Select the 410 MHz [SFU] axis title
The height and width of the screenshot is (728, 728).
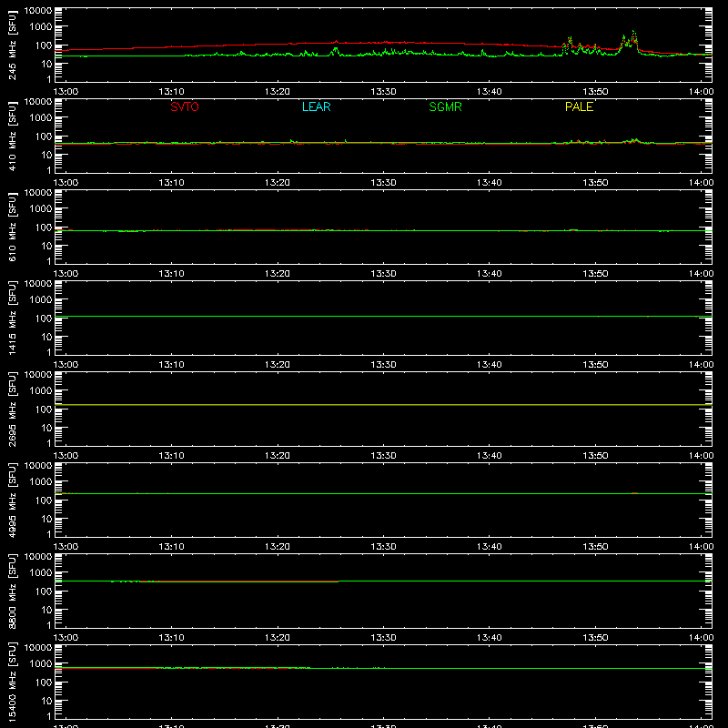coord(12,136)
